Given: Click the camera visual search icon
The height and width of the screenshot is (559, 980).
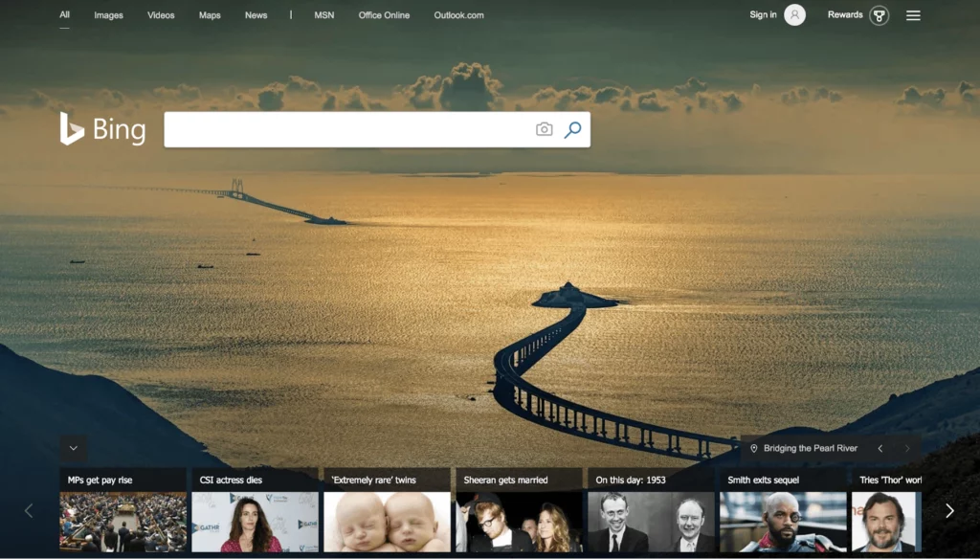Looking at the screenshot, I should coord(544,129).
